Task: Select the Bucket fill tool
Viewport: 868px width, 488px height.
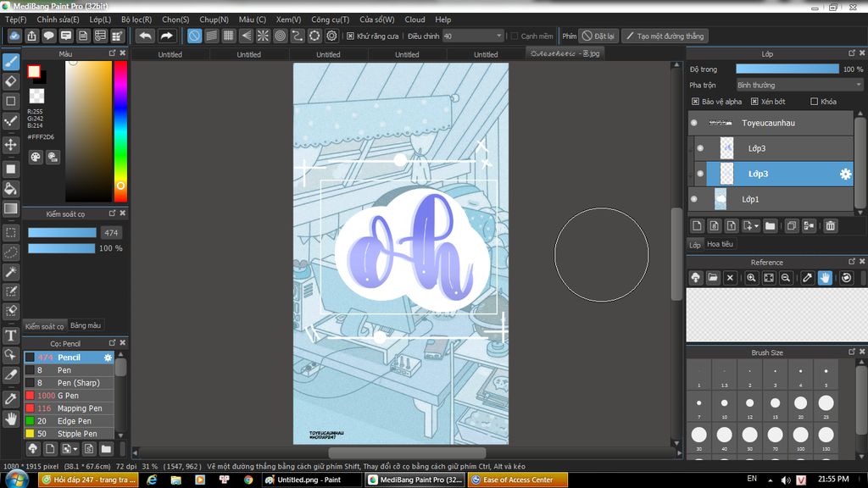Action: point(11,189)
